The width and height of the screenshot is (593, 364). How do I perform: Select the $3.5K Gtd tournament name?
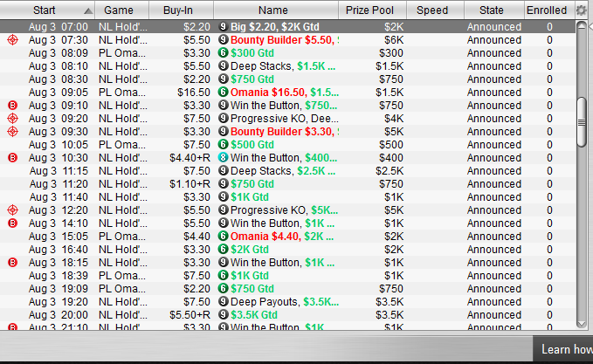click(x=254, y=315)
